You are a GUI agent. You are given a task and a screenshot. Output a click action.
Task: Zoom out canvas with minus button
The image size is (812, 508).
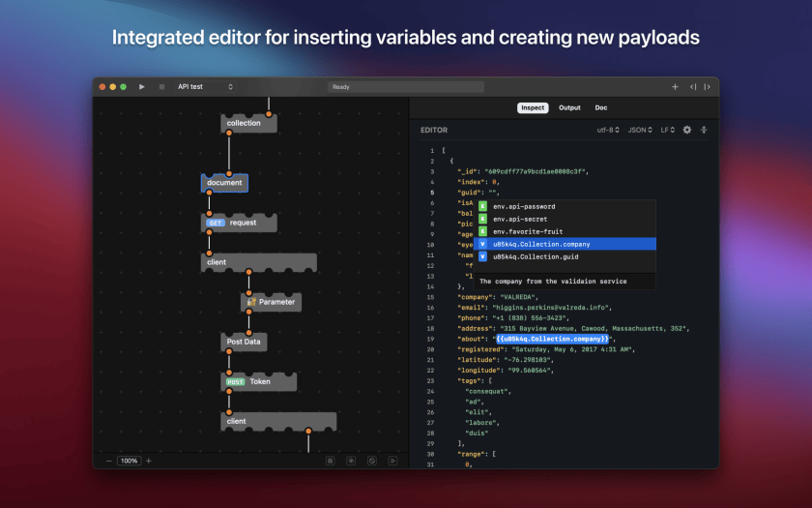[108, 461]
